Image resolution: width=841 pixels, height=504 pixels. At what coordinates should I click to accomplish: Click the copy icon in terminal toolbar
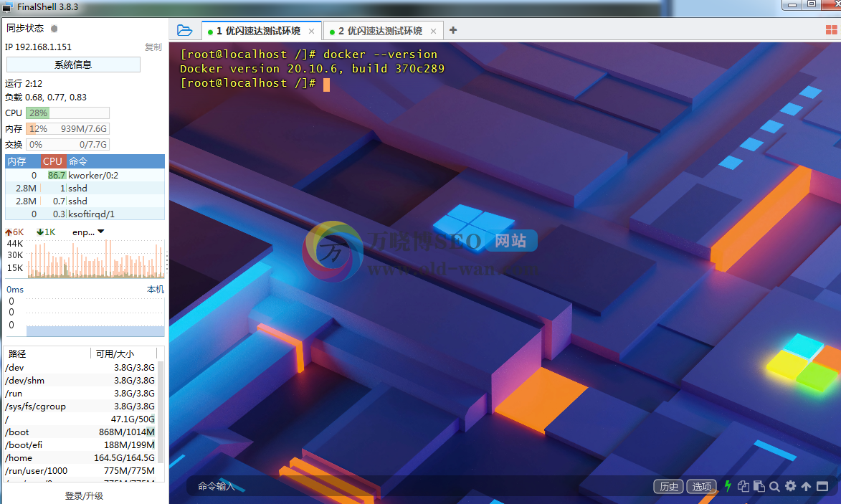click(x=743, y=486)
